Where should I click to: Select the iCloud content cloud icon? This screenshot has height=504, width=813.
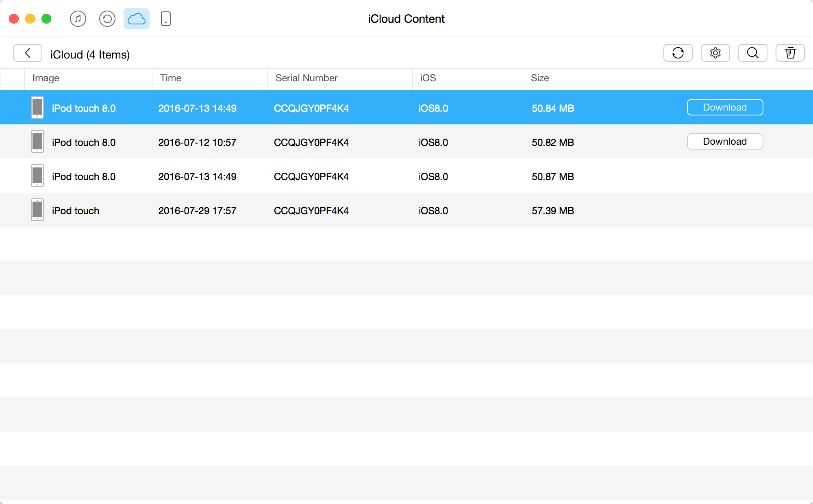click(137, 19)
